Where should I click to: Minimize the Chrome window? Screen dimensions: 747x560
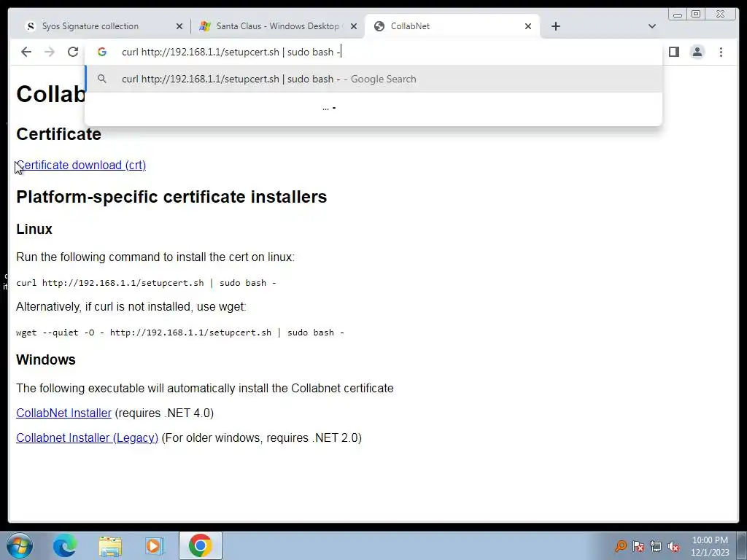678,15
